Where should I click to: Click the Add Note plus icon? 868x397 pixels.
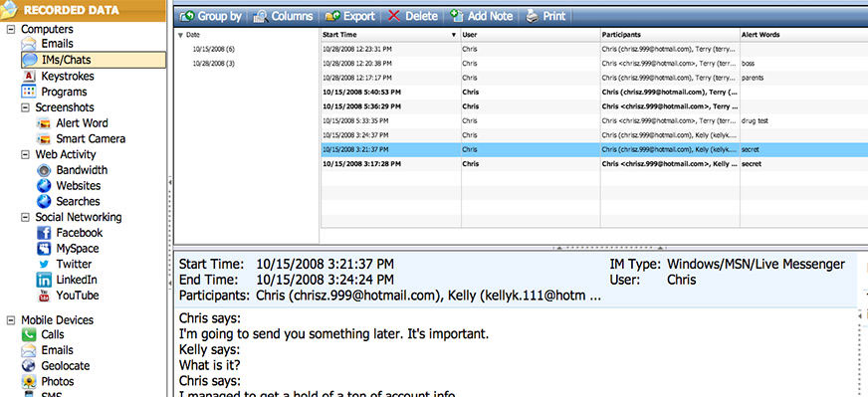[x=457, y=16]
